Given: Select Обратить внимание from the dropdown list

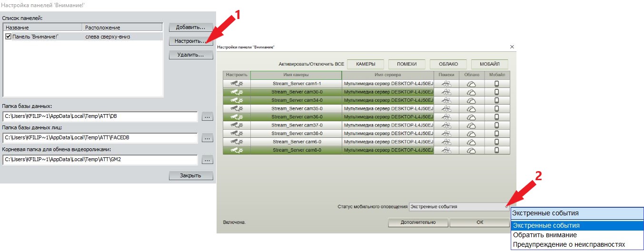Looking at the screenshot, I should 545,235.
